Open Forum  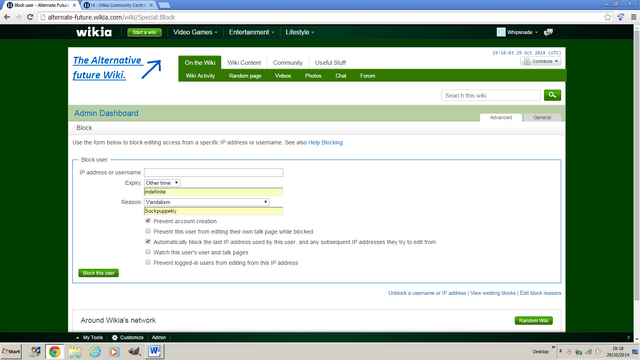pyautogui.click(x=367, y=76)
